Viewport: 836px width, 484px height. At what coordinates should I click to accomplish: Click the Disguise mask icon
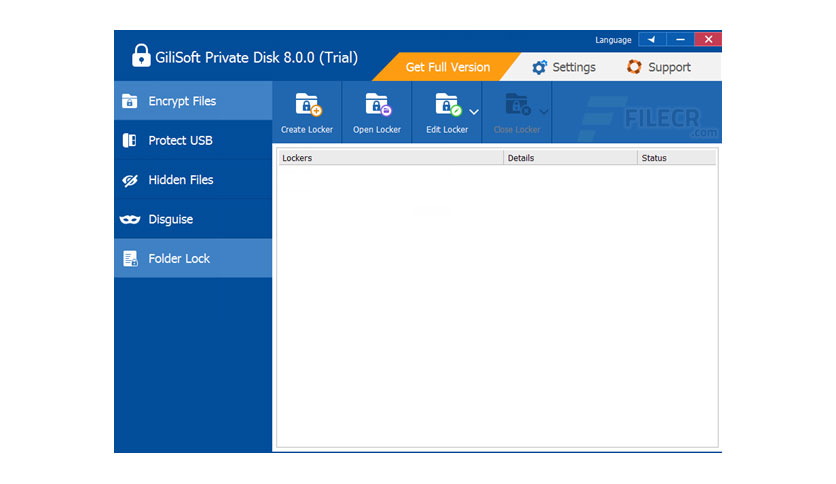(130, 219)
